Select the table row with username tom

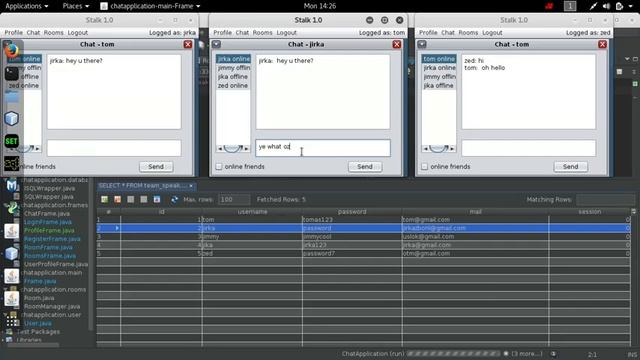363,220
